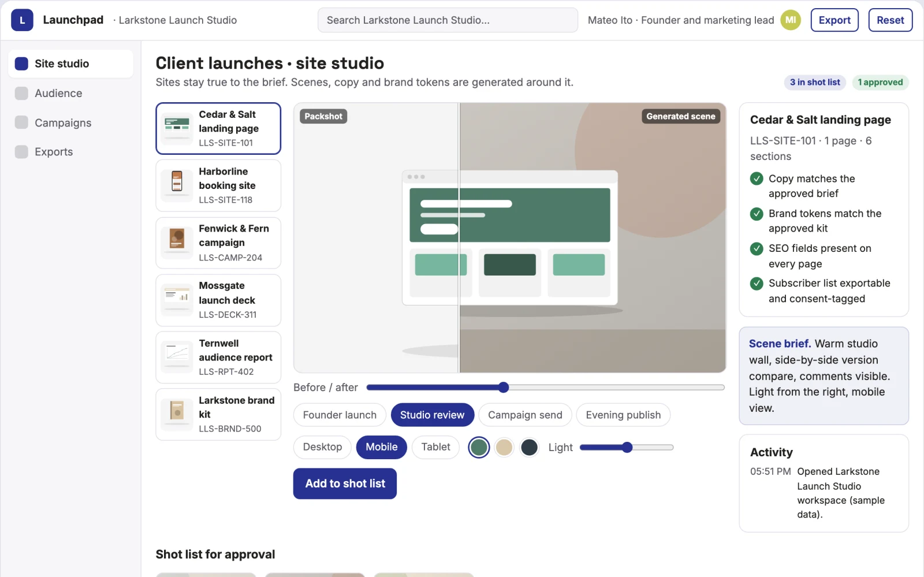The width and height of the screenshot is (924, 577).
Task: Open the Site studio section
Action: pos(71,64)
